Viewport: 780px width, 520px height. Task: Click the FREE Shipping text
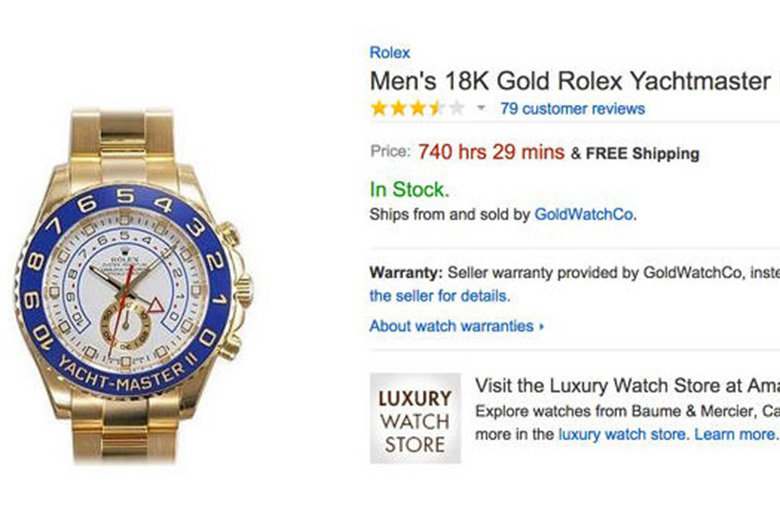point(642,154)
